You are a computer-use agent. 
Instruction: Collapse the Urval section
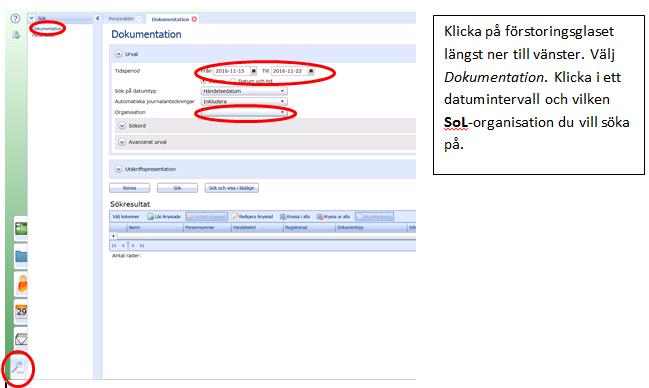[x=118, y=54]
